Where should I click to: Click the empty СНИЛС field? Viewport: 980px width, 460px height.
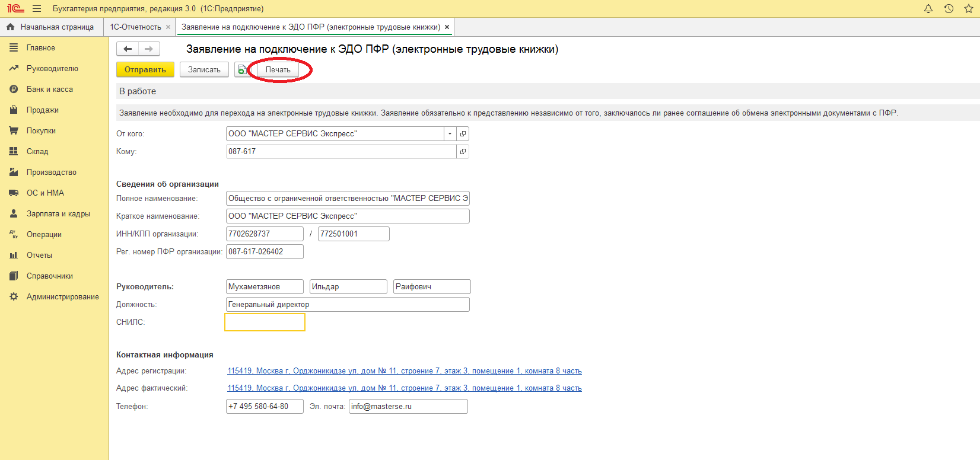(x=265, y=322)
